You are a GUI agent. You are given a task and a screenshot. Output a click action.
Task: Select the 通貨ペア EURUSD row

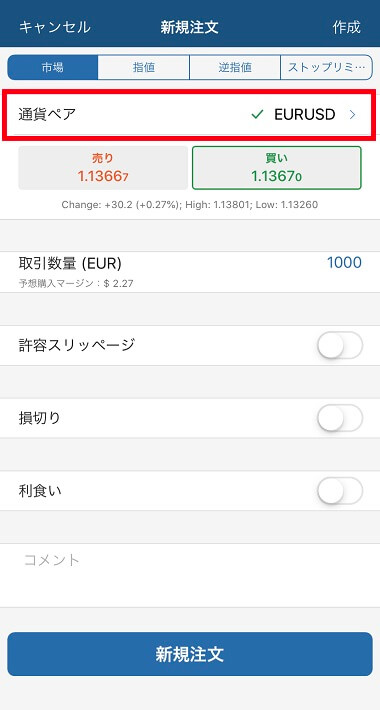pos(190,115)
